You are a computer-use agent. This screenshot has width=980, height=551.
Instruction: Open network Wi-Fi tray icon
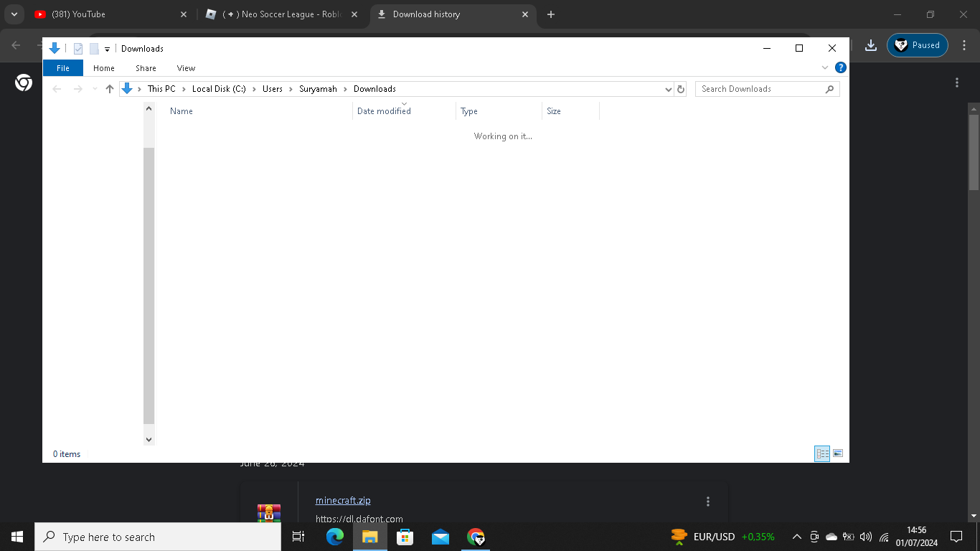[x=884, y=537]
